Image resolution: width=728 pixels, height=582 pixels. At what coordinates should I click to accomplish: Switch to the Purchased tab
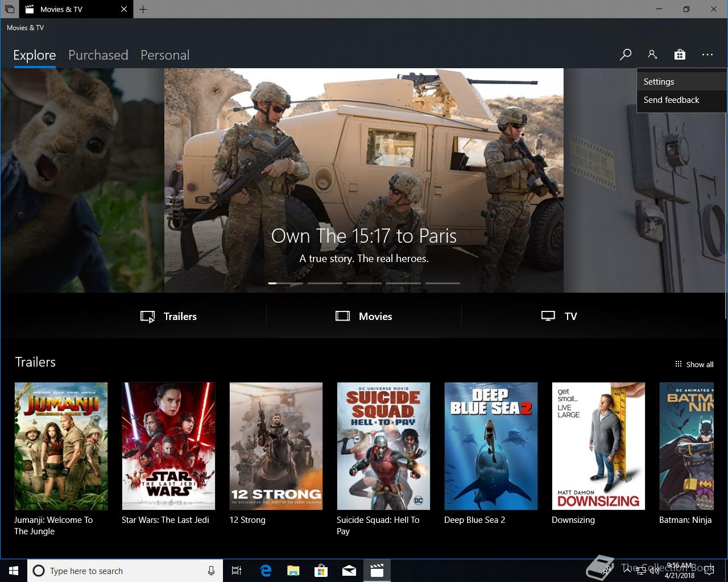click(98, 55)
